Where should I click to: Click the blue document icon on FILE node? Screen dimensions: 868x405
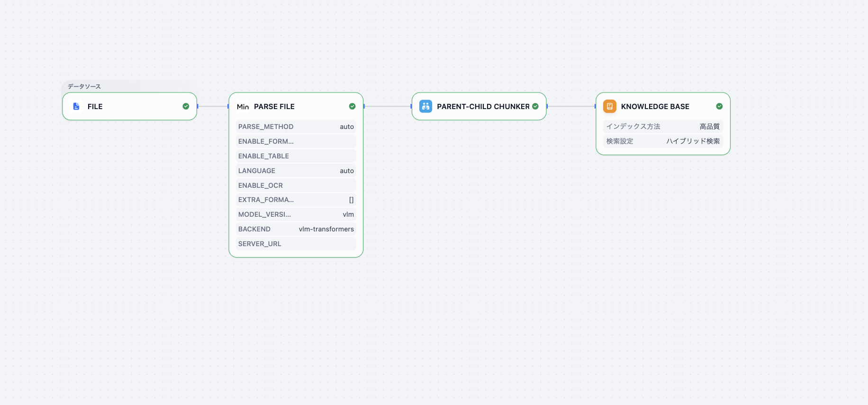[x=76, y=106]
